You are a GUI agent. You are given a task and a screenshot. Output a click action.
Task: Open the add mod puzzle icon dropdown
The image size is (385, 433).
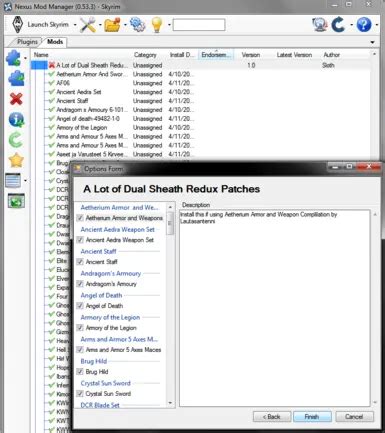pos(25,58)
